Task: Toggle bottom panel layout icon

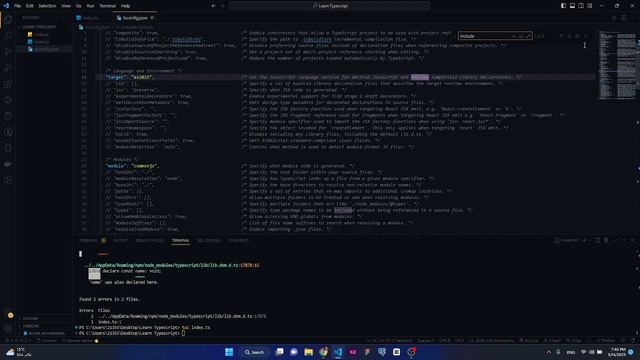Action: pos(572,6)
